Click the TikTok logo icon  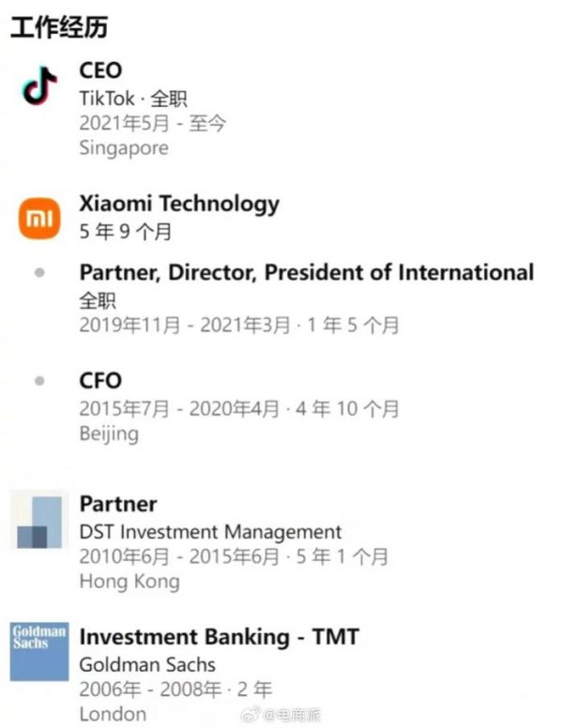39,87
